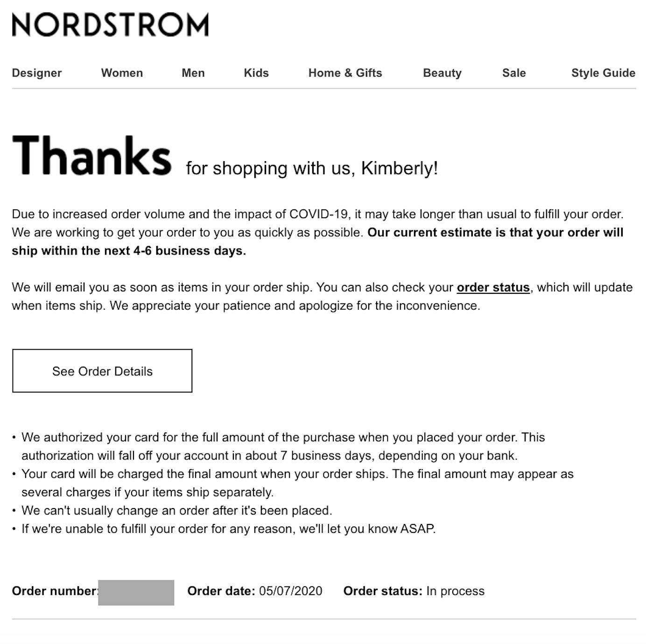The width and height of the screenshot is (646, 644).
Task: Click the card authorization bullet point
Action: [x=283, y=446]
